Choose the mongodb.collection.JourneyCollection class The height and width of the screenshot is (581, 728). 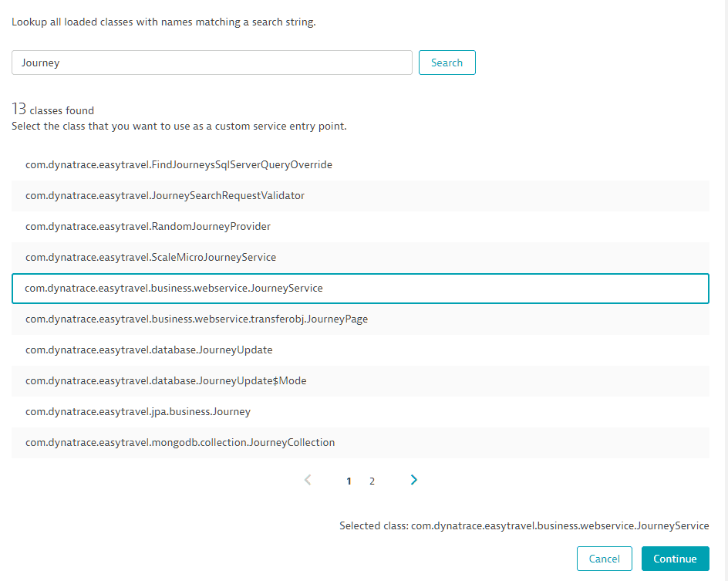tap(180, 442)
